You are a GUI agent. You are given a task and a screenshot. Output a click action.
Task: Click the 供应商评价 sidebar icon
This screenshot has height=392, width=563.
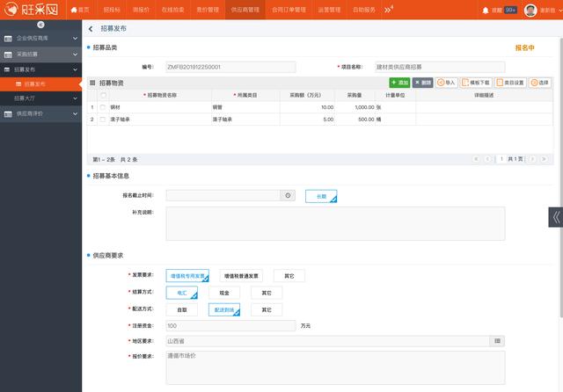coord(8,114)
